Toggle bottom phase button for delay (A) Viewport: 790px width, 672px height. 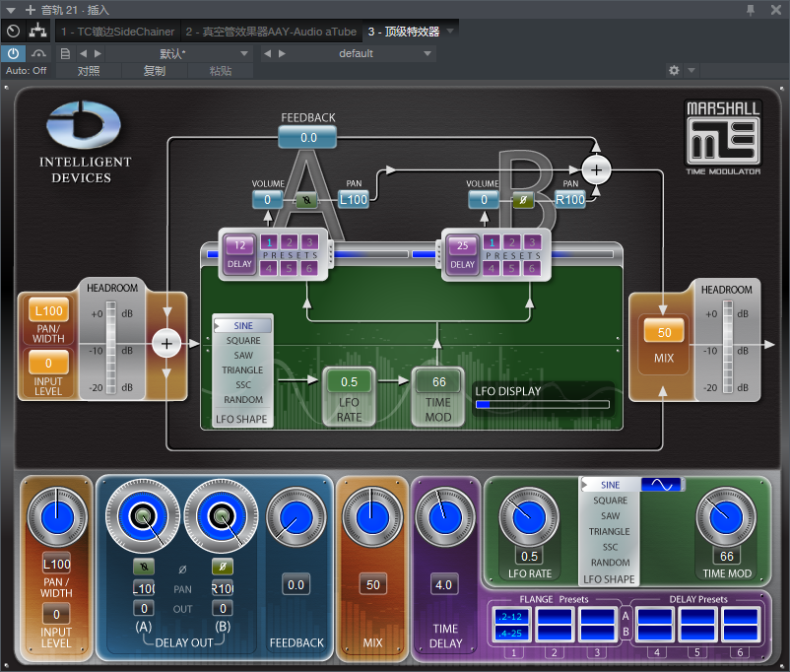144,567
